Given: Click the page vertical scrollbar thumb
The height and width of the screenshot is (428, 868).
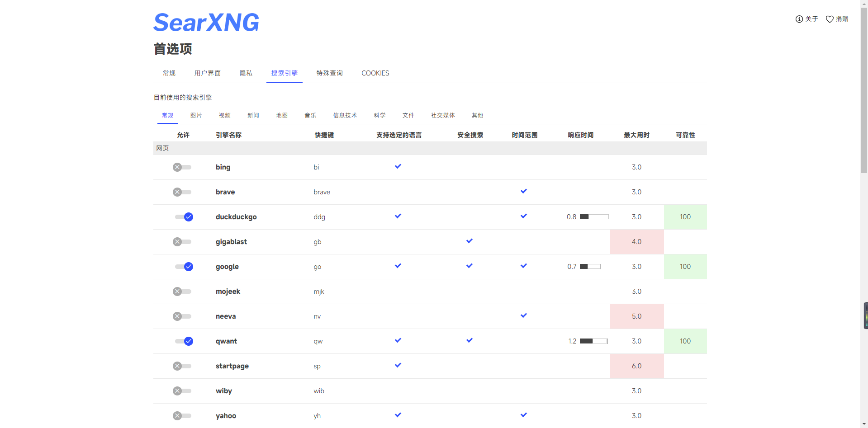Looking at the screenshot, I should tap(864, 90).
